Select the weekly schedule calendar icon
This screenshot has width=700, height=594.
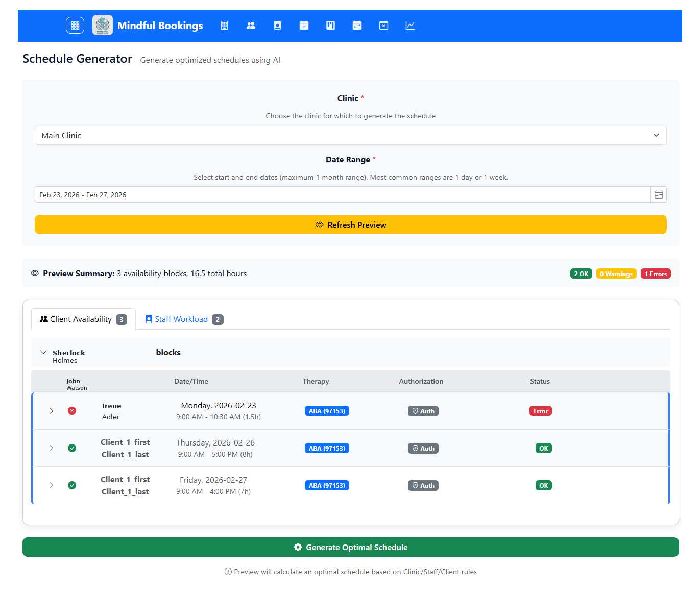pos(357,25)
